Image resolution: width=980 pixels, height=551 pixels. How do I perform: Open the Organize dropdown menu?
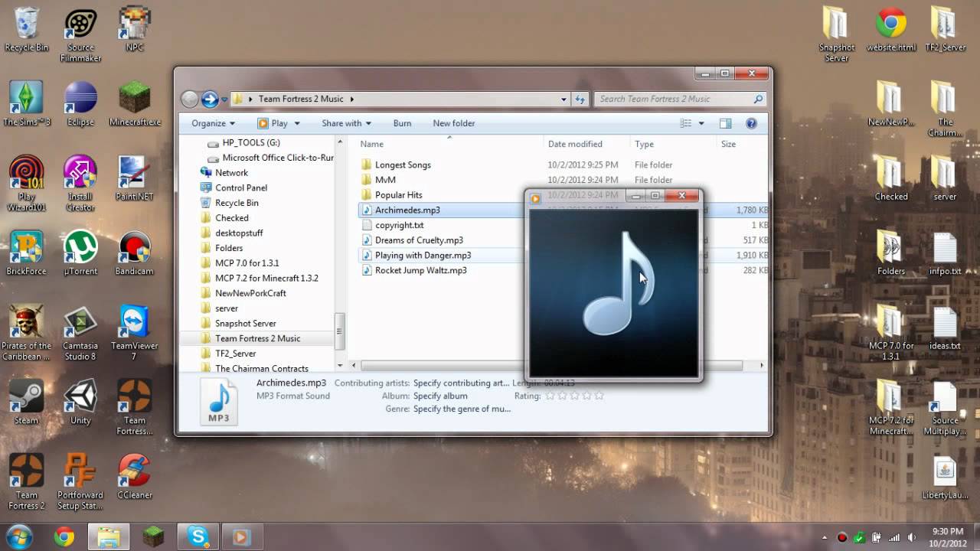click(x=214, y=123)
